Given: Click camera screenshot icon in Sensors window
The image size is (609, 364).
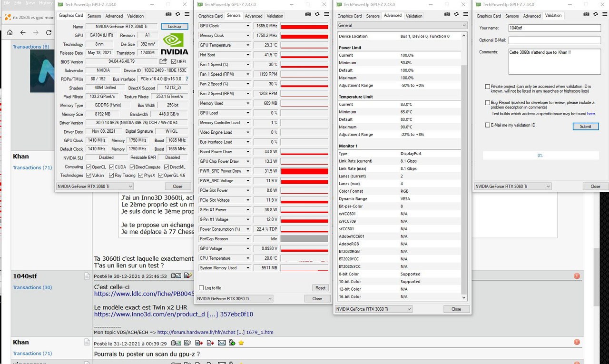Looking at the screenshot, I should pos(308,15).
